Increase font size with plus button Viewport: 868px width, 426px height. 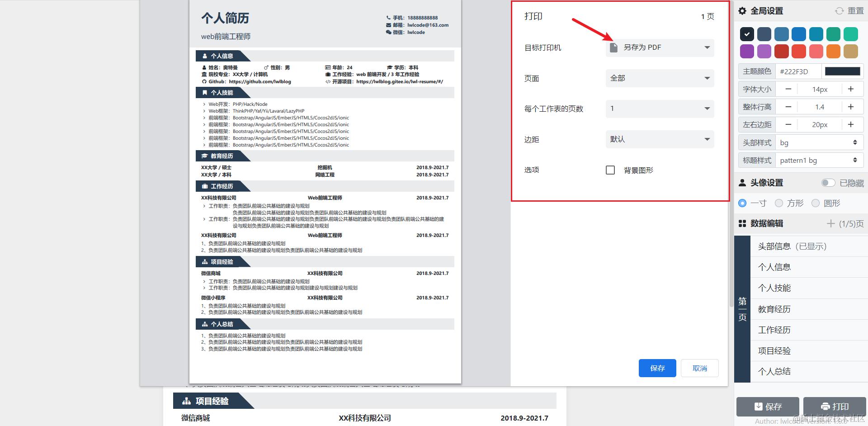click(x=851, y=89)
